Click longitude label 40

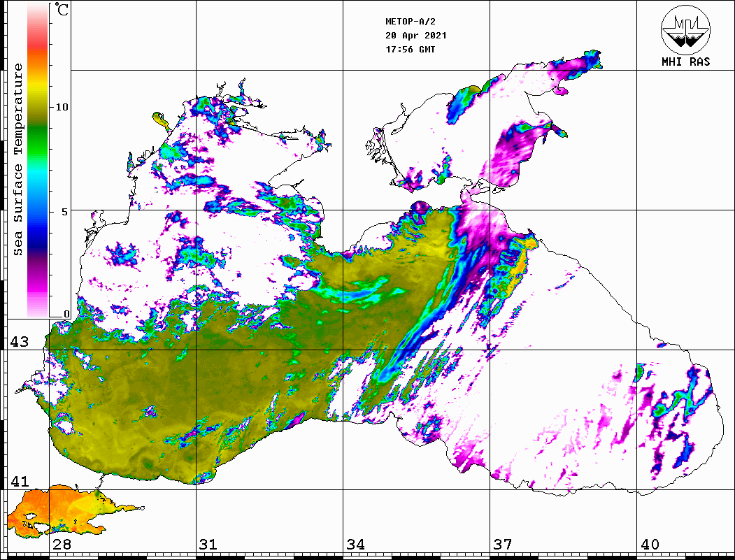tap(649, 544)
